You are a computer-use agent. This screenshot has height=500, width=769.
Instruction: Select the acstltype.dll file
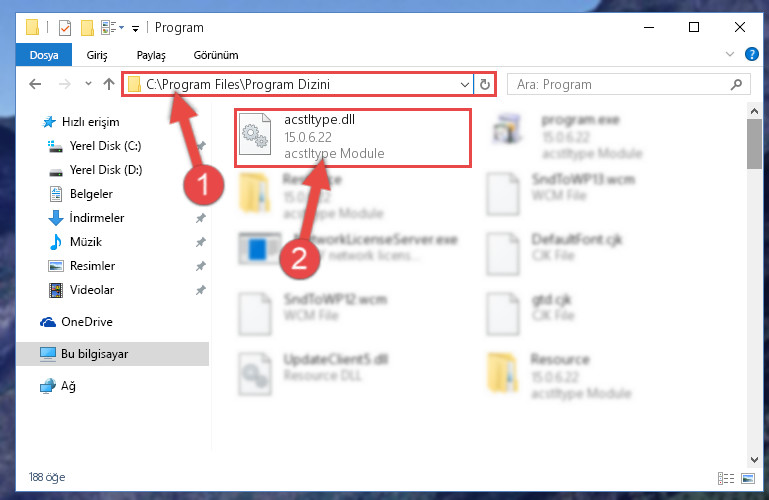pos(353,138)
